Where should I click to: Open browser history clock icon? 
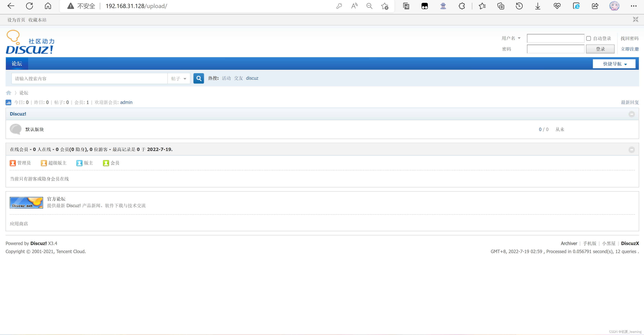[x=519, y=6]
